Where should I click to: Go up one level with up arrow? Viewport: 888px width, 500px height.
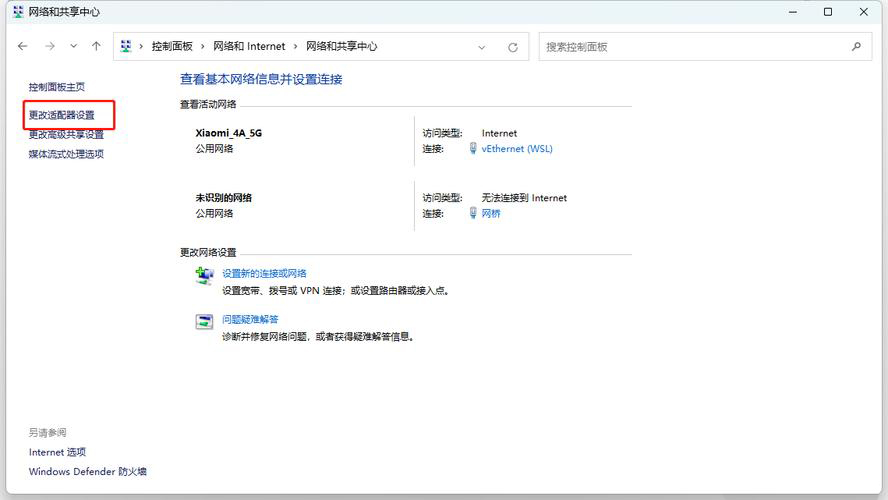click(96, 46)
